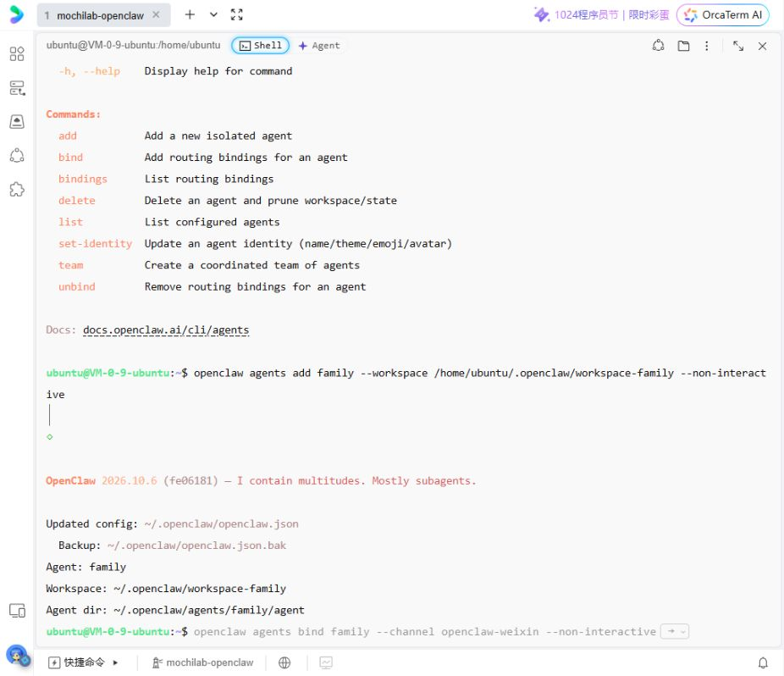
Task: Enter fullscreen mode from the tab bar
Action: pos(236,14)
